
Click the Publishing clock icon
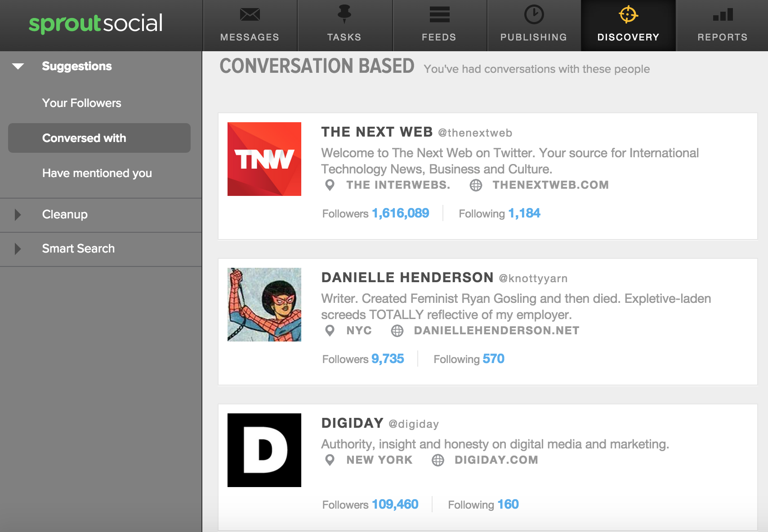(534, 14)
